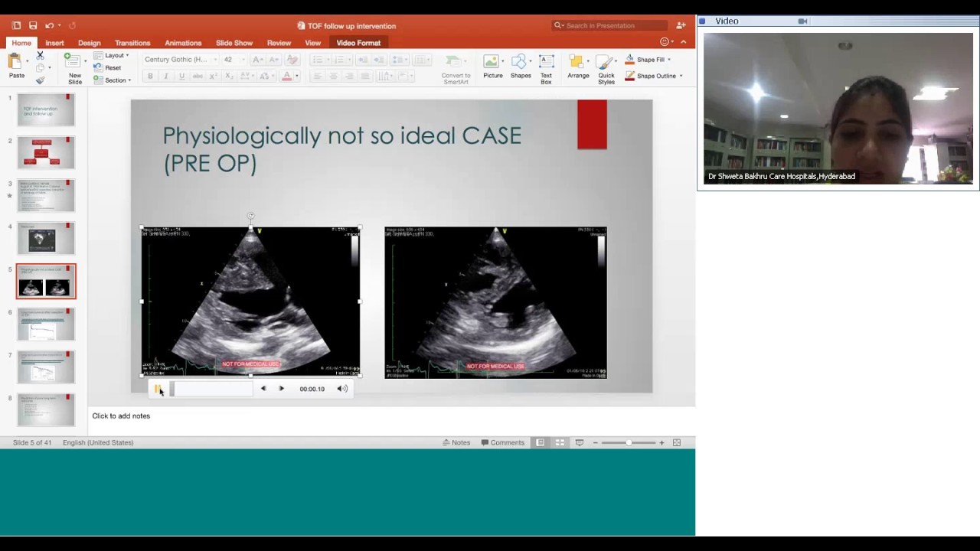
Task: Click the zoom slider in the status bar
Action: tap(629, 442)
